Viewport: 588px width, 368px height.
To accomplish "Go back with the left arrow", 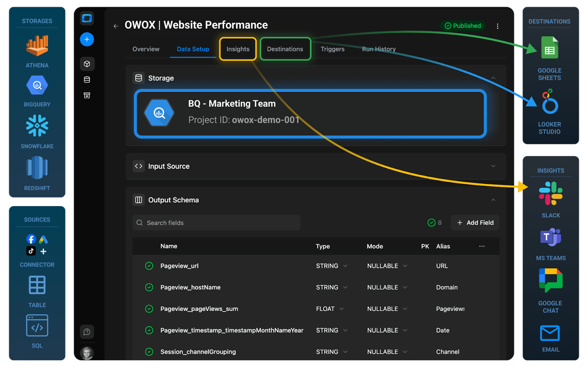I will 115,26.
